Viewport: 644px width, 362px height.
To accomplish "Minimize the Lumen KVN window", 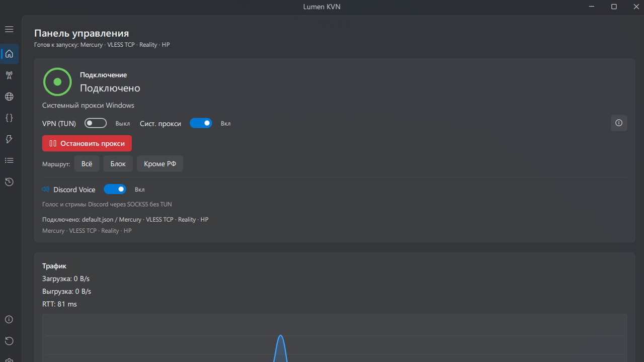I will (591, 7).
